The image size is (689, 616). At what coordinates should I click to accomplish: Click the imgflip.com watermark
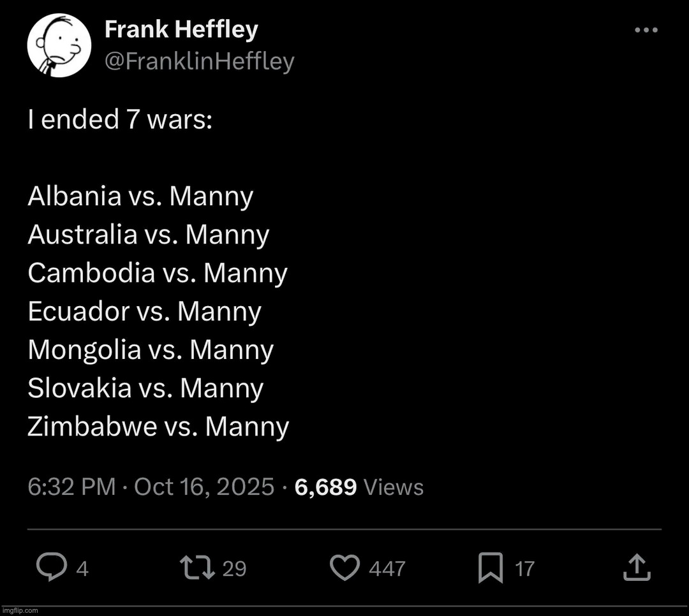(x=20, y=610)
